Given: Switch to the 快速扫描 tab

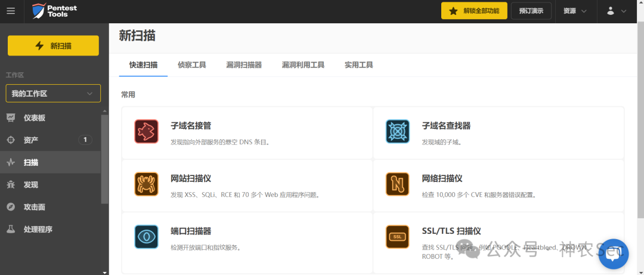Looking at the screenshot, I should [143, 65].
